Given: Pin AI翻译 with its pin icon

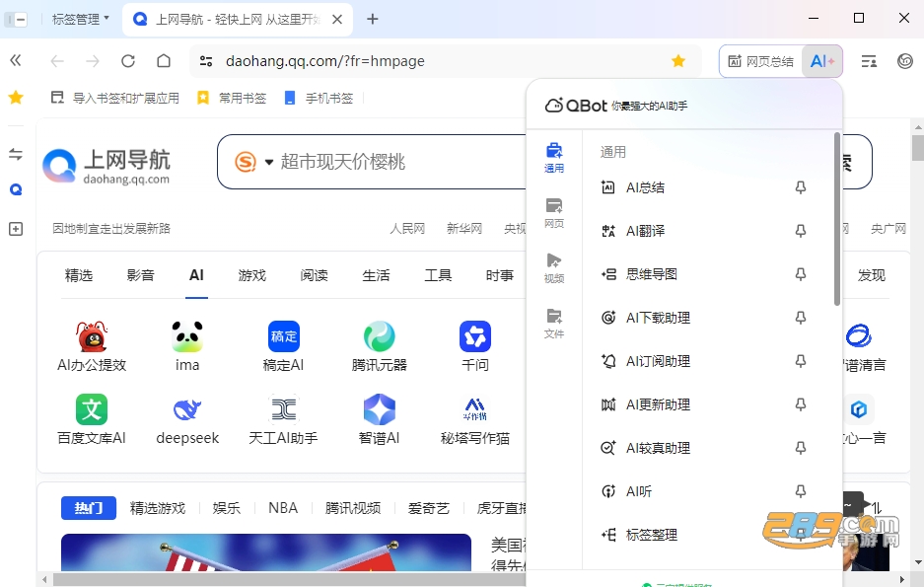Looking at the screenshot, I should coord(801,231).
